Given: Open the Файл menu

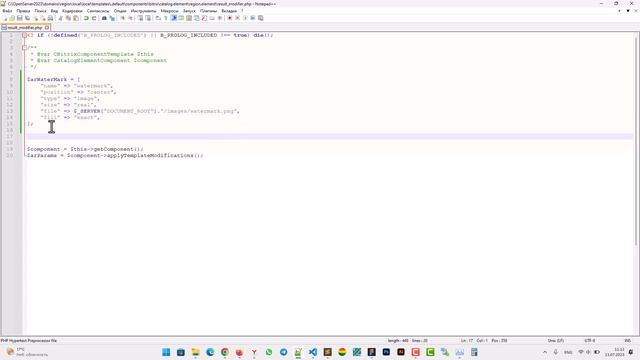Looking at the screenshot, I should click(7, 11).
